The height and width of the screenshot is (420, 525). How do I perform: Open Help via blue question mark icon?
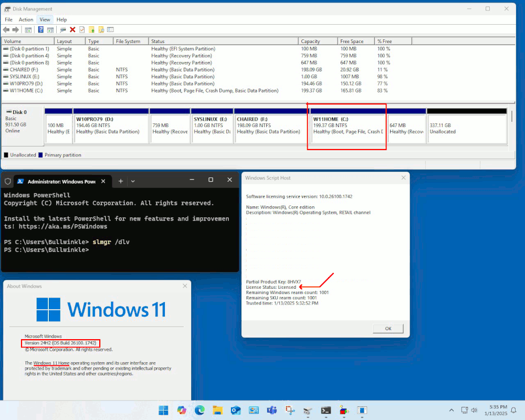(x=40, y=30)
